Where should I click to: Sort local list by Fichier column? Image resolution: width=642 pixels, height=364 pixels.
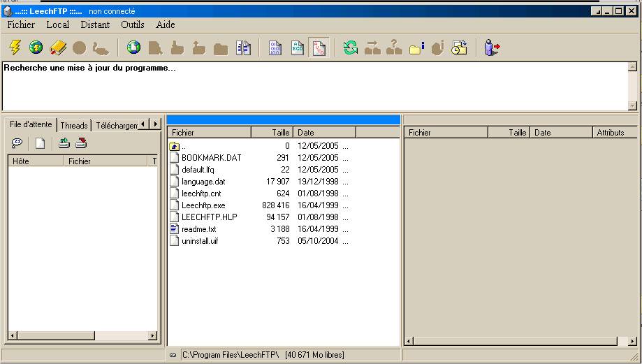click(x=209, y=133)
